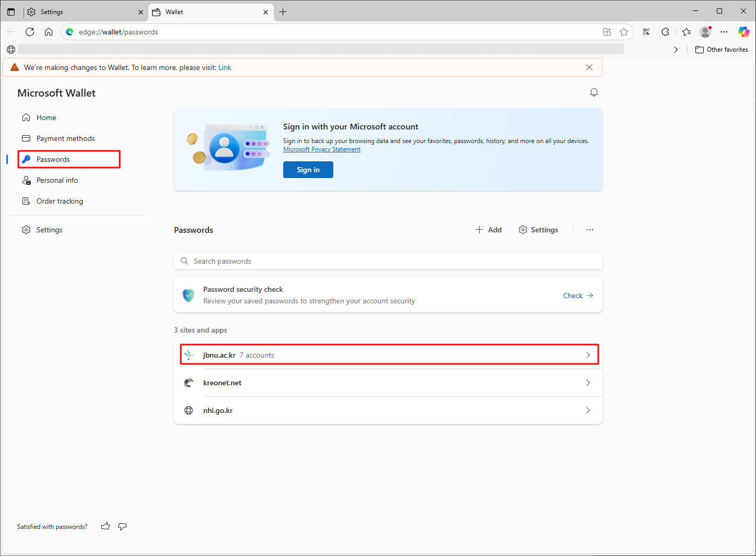Screen dimensions: 756x556
Task: Launch Copilot from toolbar
Action: 743,32
